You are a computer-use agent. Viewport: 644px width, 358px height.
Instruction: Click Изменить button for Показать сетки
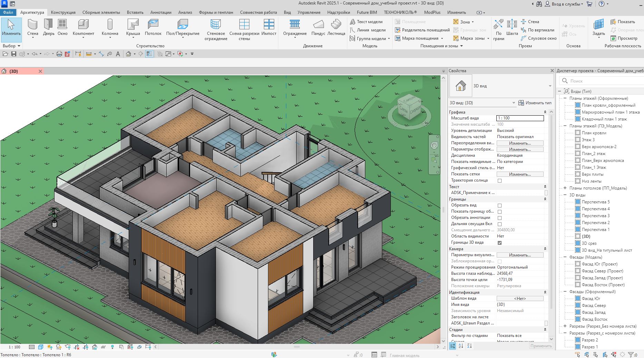(520, 174)
